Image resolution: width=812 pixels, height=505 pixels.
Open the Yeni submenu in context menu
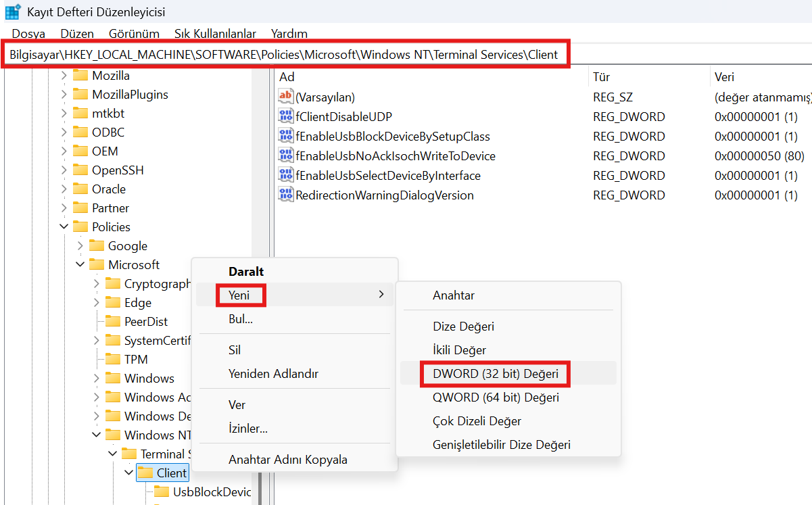[x=239, y=295]
